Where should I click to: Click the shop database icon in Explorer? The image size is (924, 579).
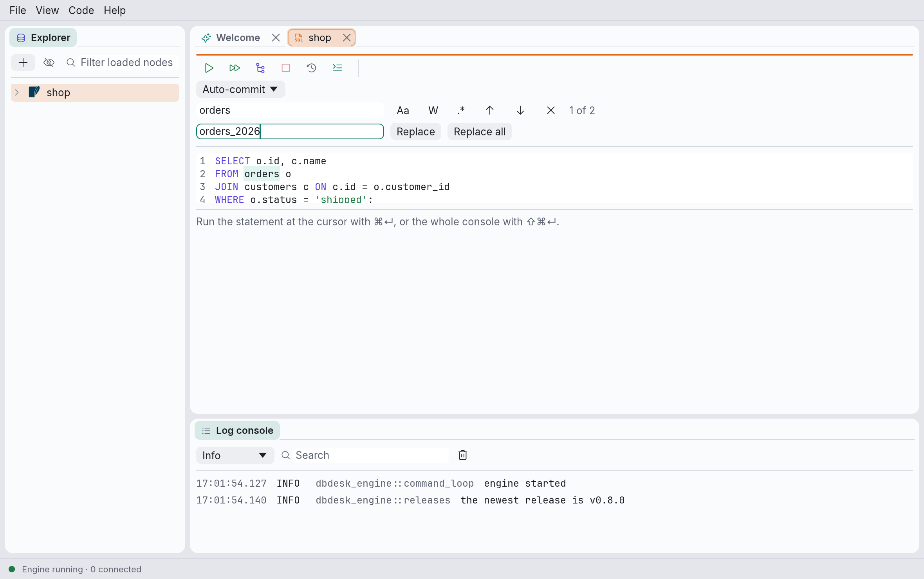pos(34,92)
